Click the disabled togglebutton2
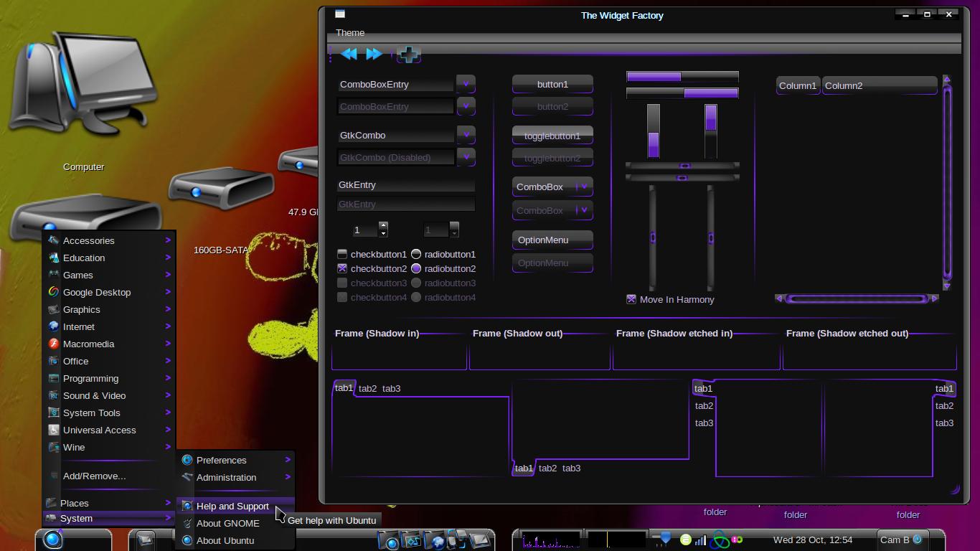The width and height of the screenshot is (980, 551). pos(552,158)
